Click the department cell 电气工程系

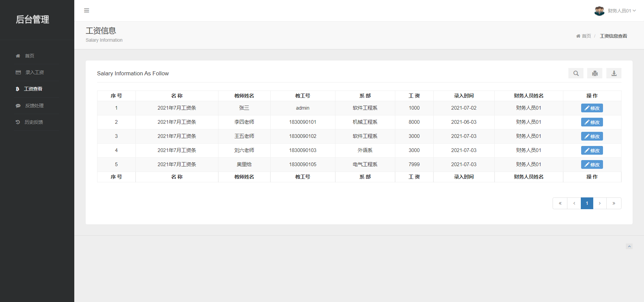pos(365,164)
